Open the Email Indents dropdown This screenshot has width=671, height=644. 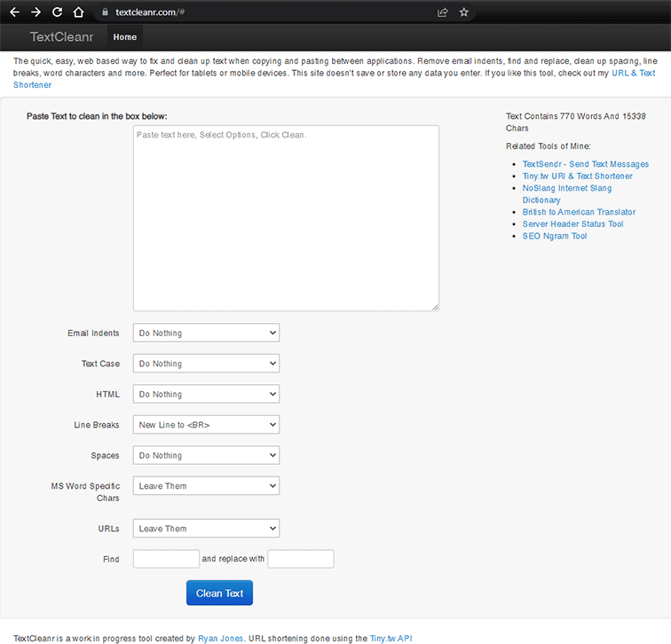click(206, 333)
